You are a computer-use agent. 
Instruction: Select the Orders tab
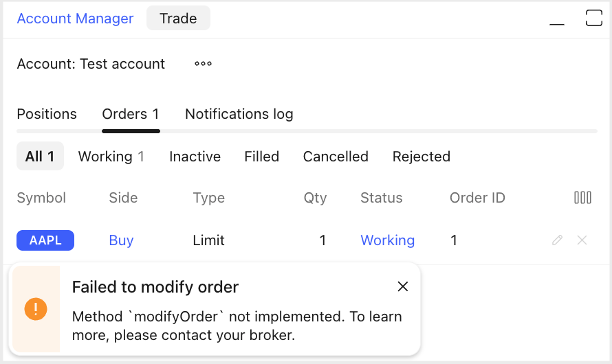(x=131, y=114)
